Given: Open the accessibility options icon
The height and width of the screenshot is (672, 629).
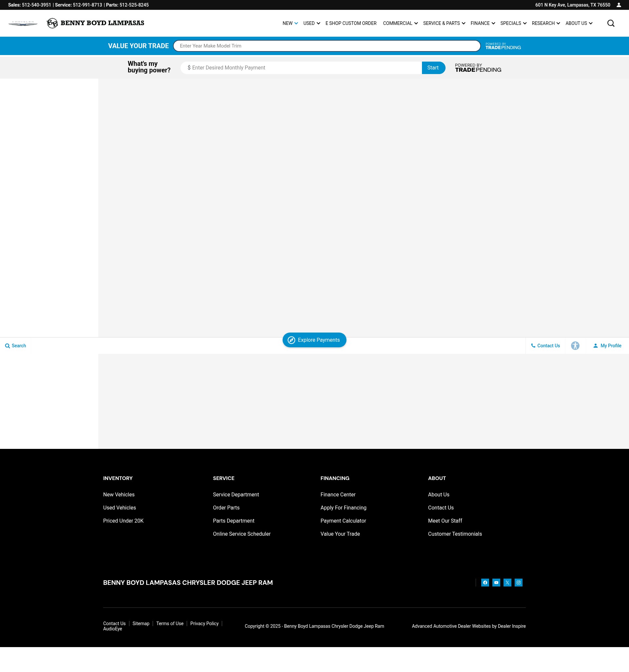Looking at the screenshot, I should (575, 346).
